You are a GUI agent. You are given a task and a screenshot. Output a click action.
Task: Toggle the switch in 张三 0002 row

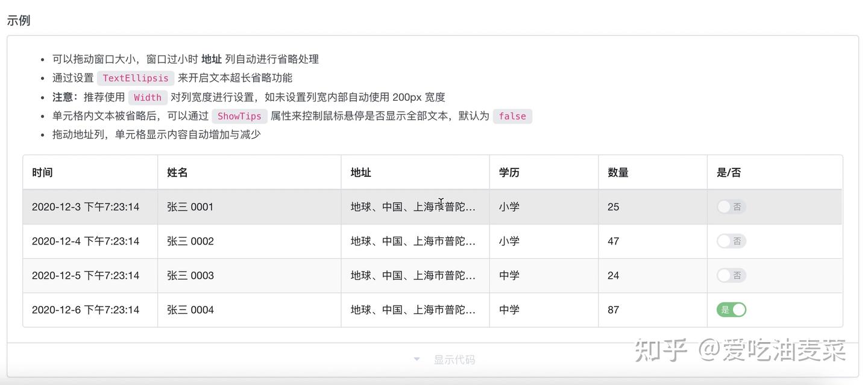731,241
